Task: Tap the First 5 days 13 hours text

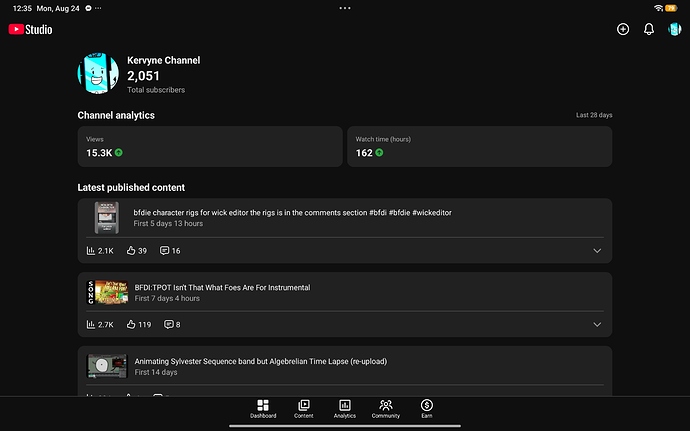Action: click(168, 224)
